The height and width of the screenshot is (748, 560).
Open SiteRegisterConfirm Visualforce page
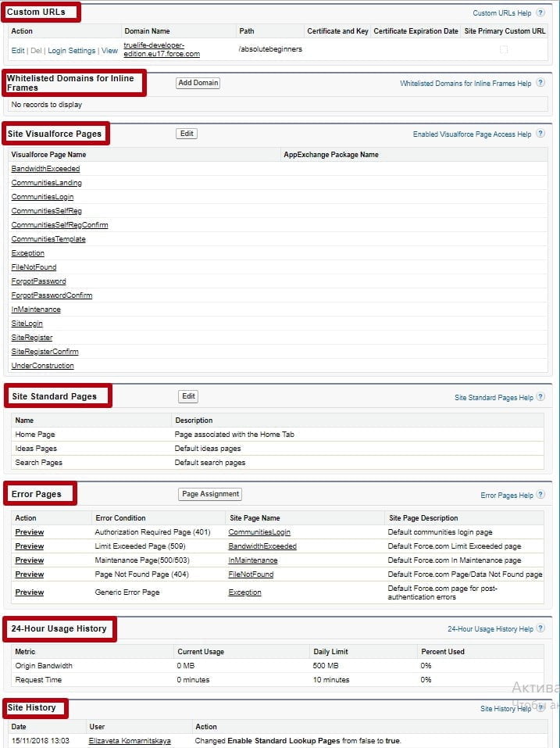pos(45,352)
